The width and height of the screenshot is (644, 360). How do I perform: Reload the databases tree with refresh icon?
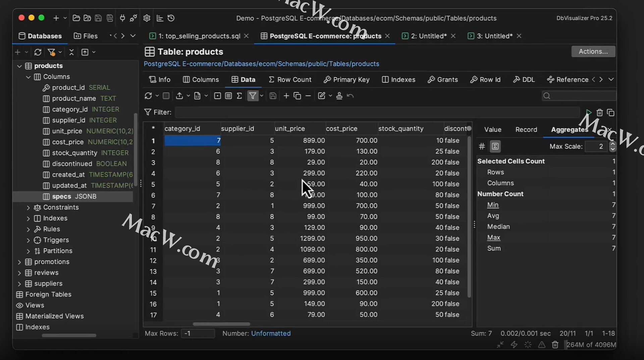(38, 52)
